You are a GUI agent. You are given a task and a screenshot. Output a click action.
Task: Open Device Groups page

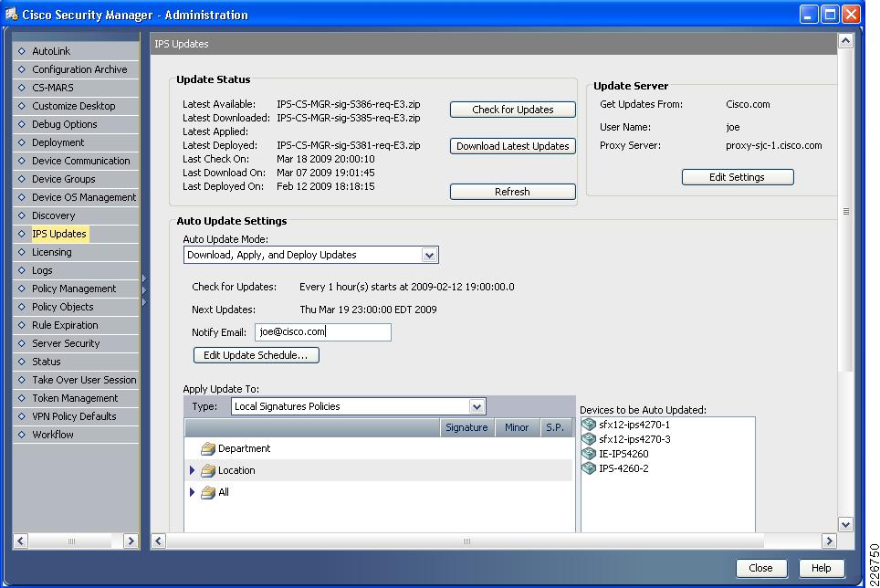click(x=63, y=179)
